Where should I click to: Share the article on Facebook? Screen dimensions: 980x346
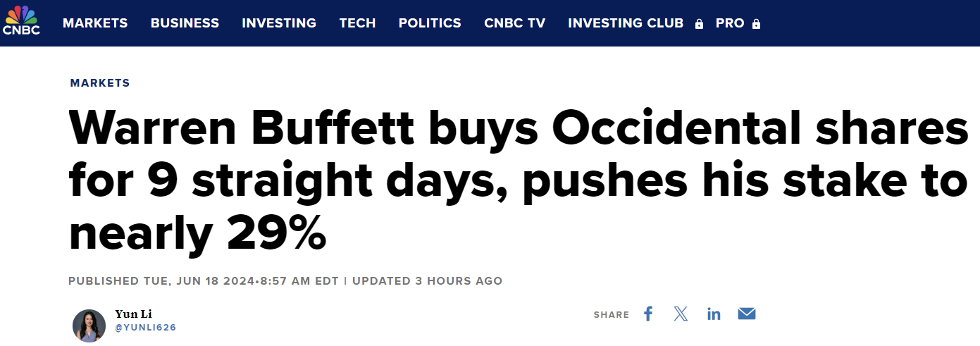[648, 314]
